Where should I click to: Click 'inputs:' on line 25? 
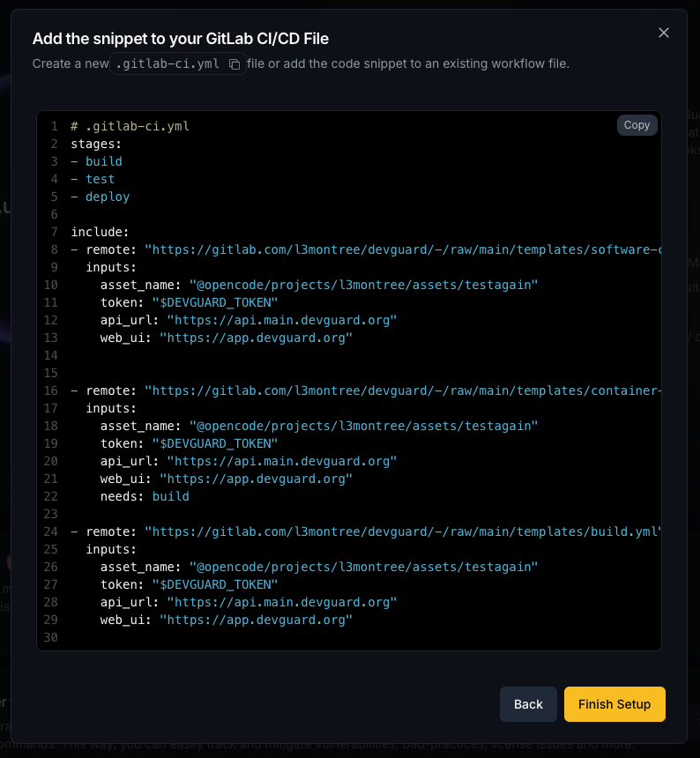[111, 550]
